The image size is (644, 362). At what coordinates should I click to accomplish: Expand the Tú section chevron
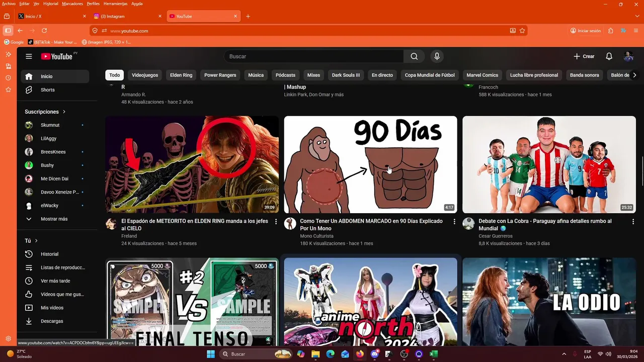[x=36, y=241]
